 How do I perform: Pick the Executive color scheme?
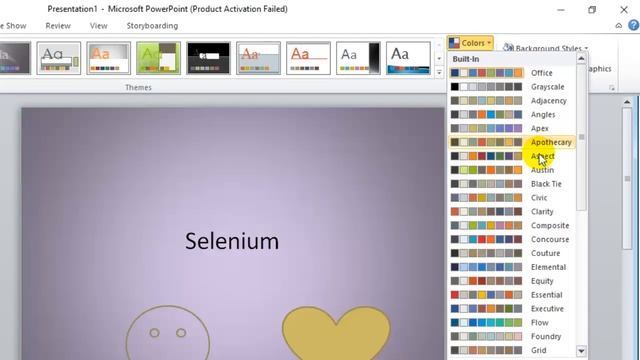513,309
